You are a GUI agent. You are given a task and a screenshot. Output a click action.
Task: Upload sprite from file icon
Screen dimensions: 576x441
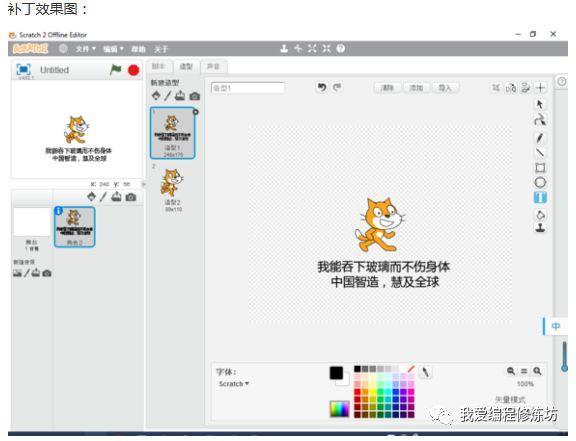coord(116,197)
